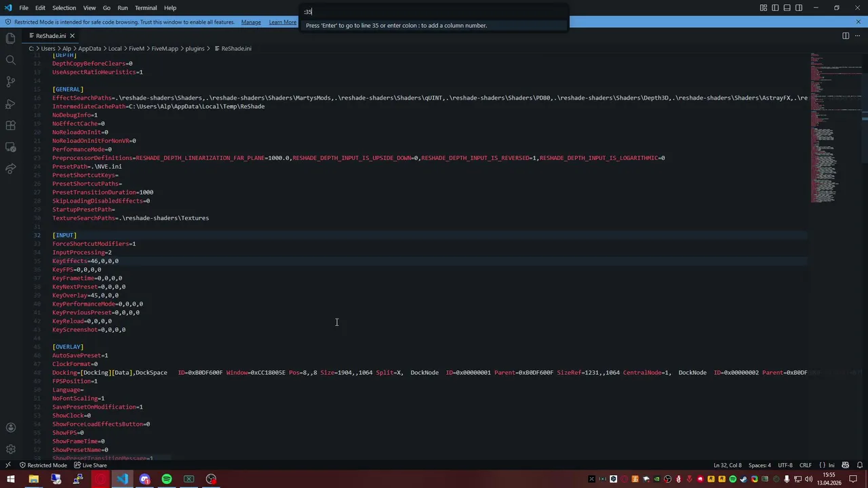Click the minimap on the right edge
Viewport: 868px width, 488px height.
pyautogui.click(x=835, y=127)
